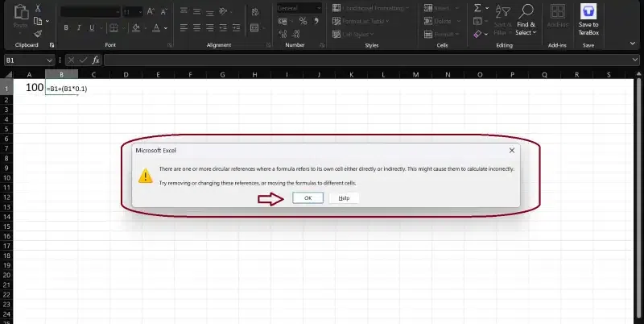Click Decrease Indent icon
644x324 pixels.
click(x=223, y=28)
